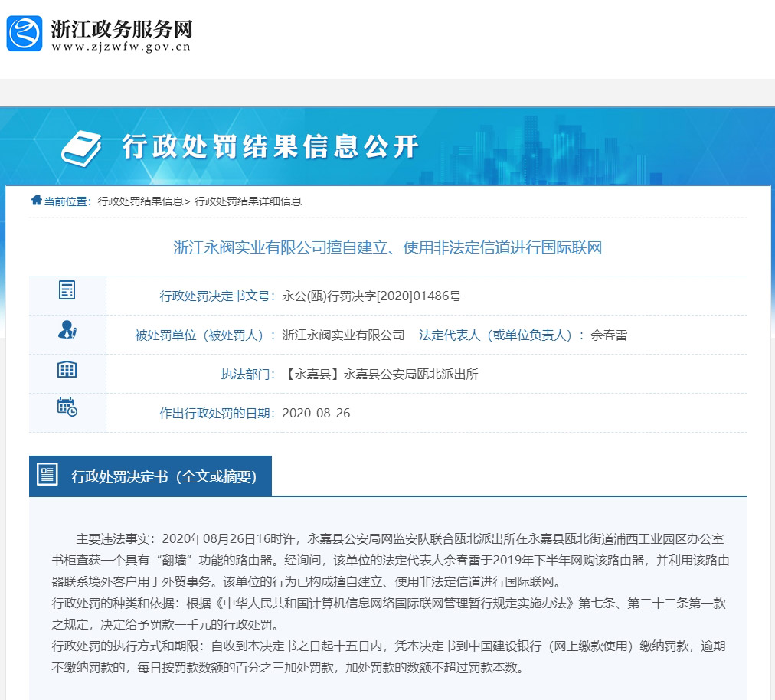Click the book icon in banner
Screen dimensions: 775x700
[81, 146]
